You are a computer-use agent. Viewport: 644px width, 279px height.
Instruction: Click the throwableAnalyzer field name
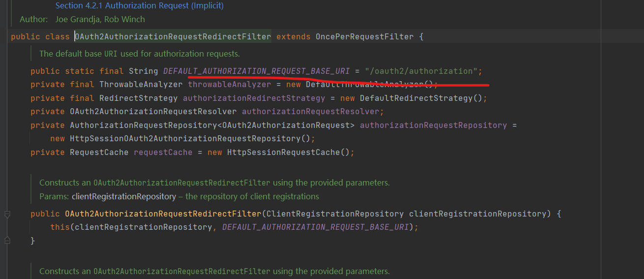230,85
